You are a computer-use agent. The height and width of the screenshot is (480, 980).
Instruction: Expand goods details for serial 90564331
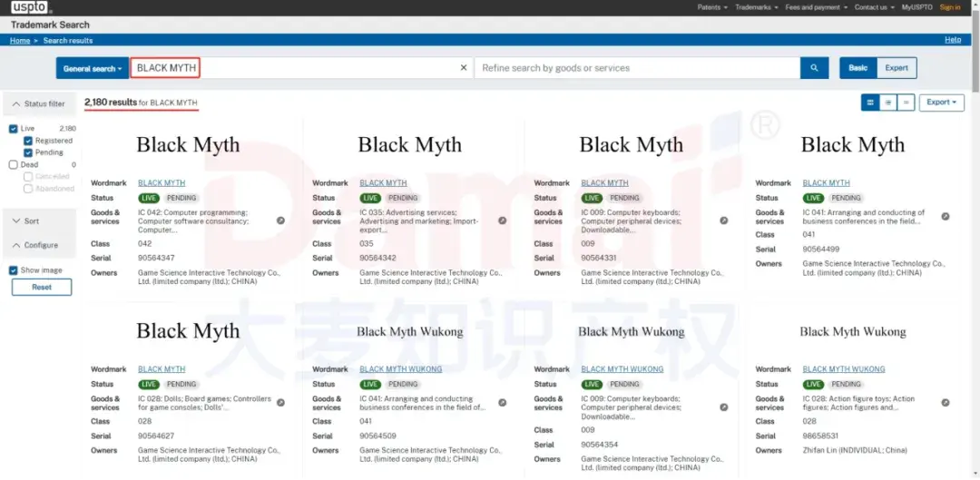[x=724, y=220]
